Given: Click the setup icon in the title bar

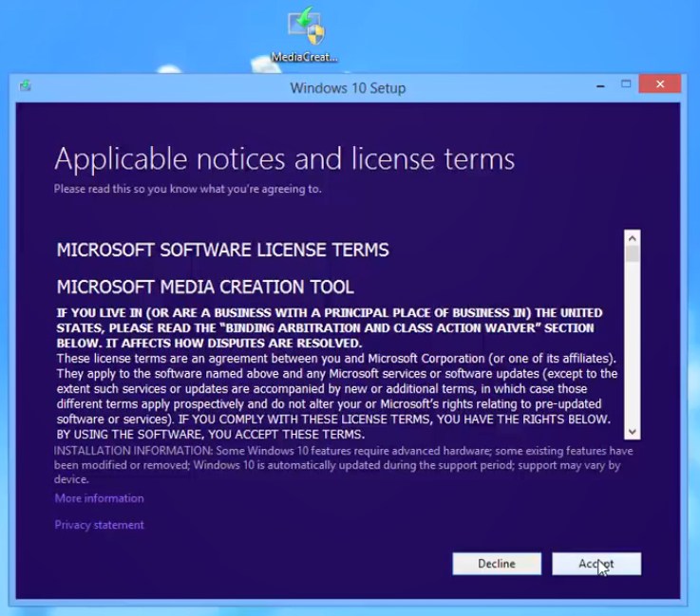Looking at the screenshot, I should (x=25, y=86).
